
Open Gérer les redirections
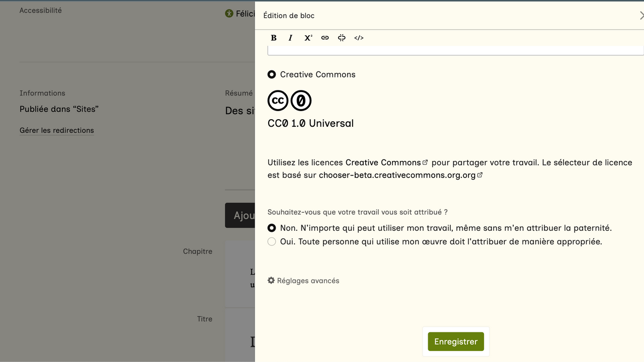57,130
